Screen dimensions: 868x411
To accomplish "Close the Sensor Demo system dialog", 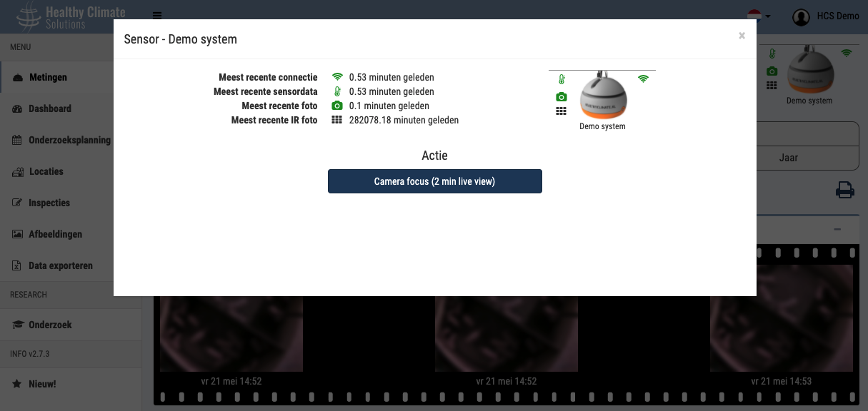I will (742, 36).
